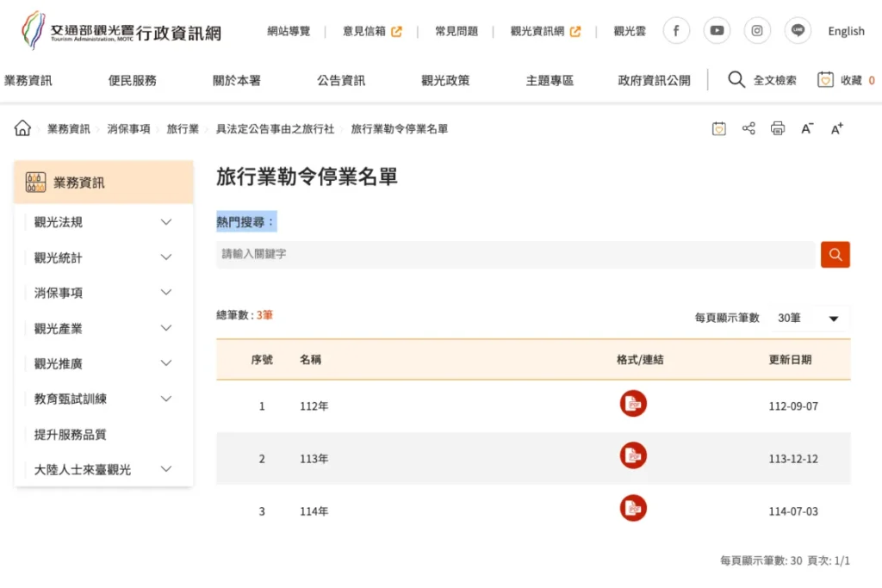Open 關於本署 main menu
This screenshot has height=588, width=882.
click(x=236, y=80)
